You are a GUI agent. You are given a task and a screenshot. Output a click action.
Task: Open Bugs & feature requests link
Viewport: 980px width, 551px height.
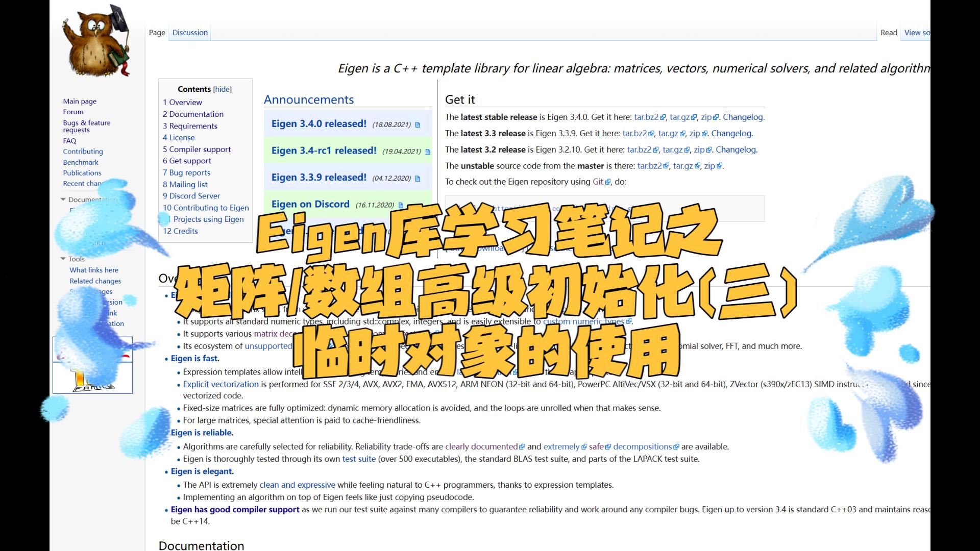(87, 126)
